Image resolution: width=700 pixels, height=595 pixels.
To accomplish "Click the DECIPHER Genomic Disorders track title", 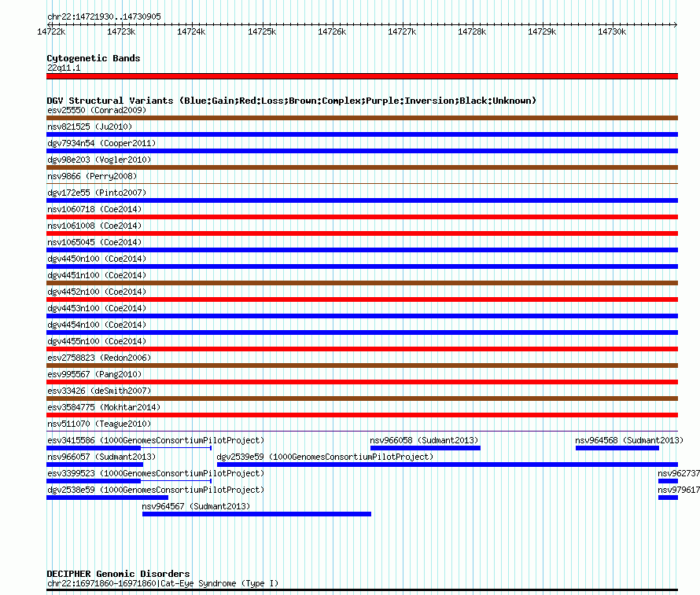I will [118, 574].
